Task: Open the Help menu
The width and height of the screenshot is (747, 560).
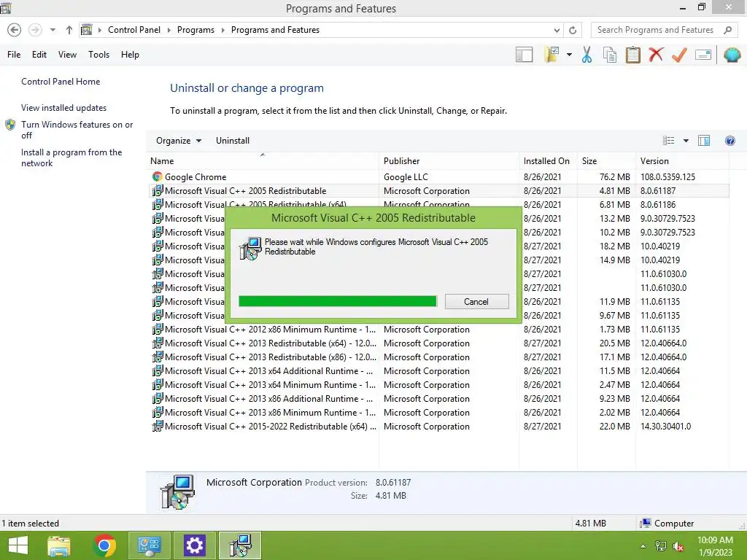Action: 130,54
